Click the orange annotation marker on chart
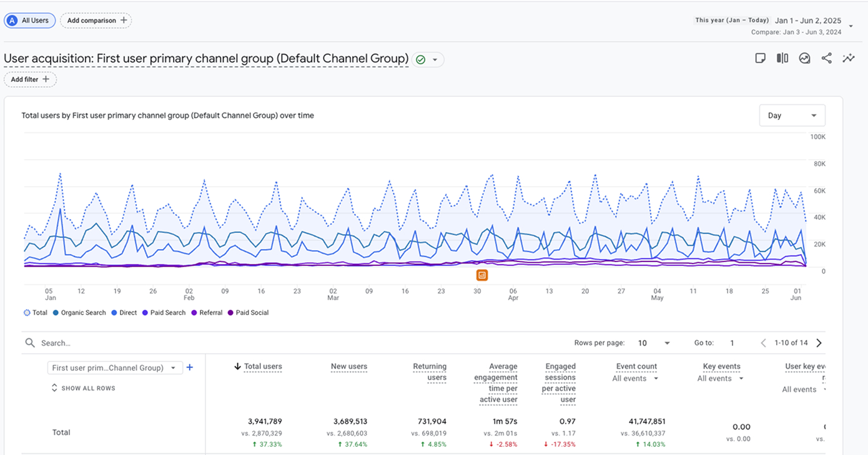 [x=481, y=275]
